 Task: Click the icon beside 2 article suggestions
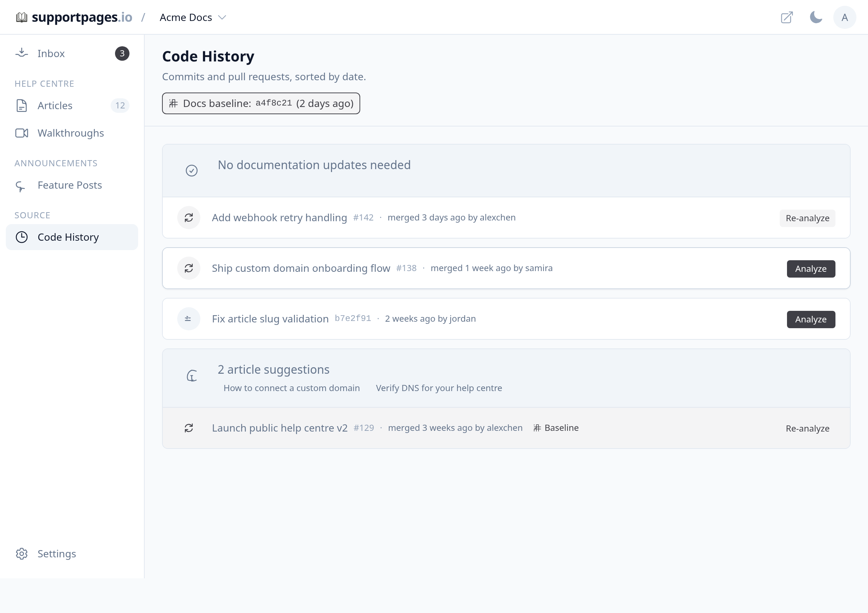click(x=192, y=376)
